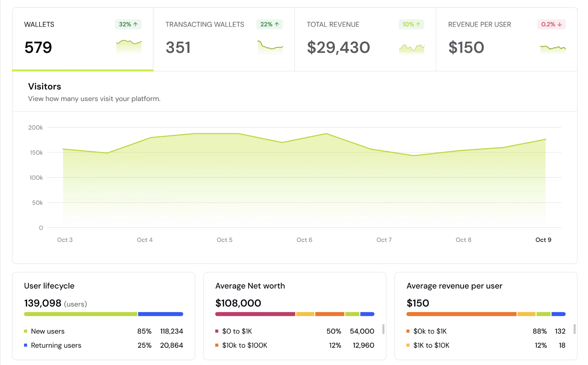Click the blue Returning users legend square
The image size is (588, 365).
coord(26,345)
